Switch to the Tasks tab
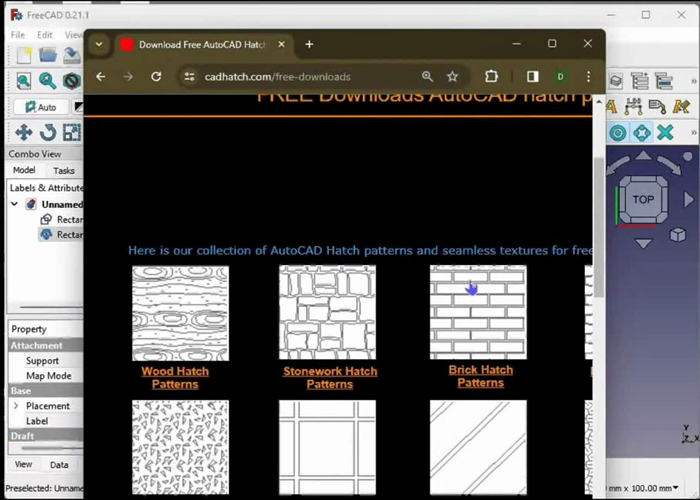 point(63,171)
